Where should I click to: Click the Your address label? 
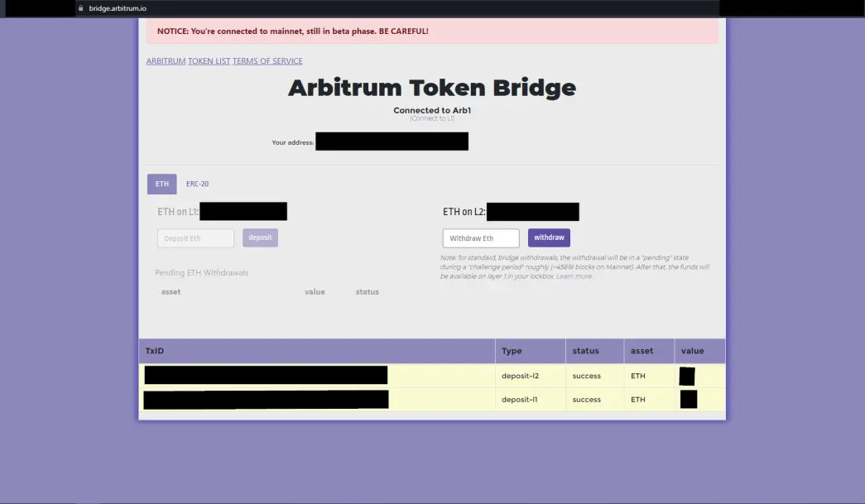click(x=292, y=142)
